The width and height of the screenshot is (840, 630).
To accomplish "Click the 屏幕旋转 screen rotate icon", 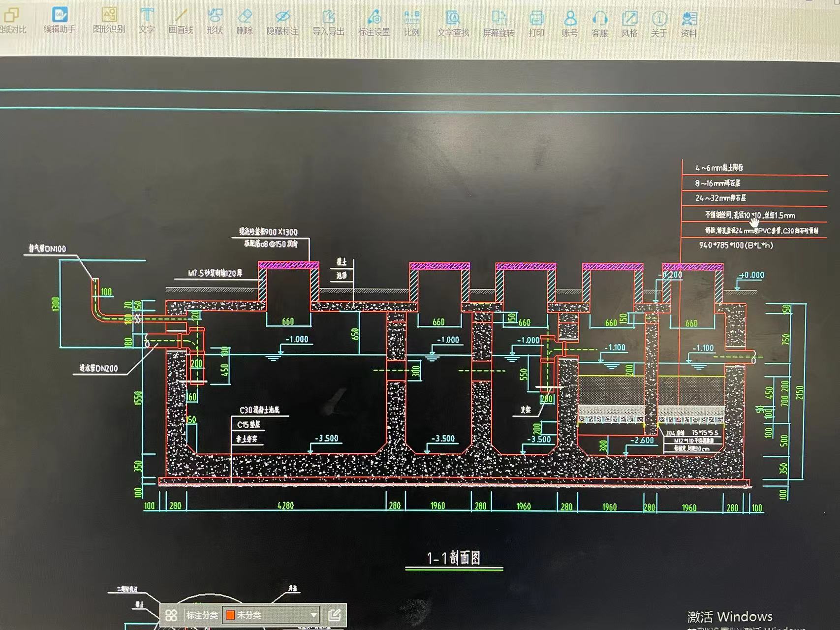I will (x=498, y=24).
